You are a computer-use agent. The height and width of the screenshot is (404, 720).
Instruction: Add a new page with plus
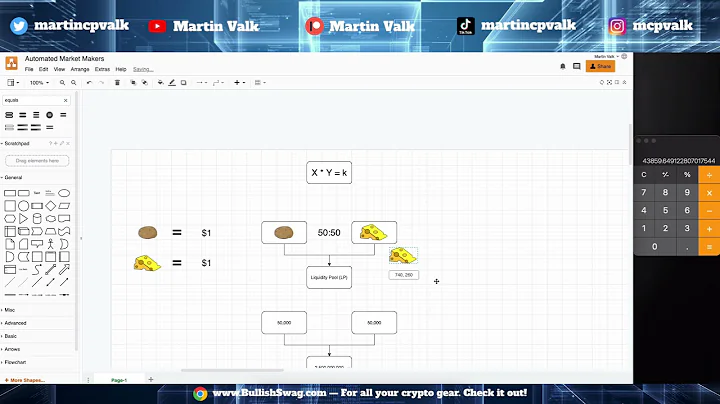[x=151, y=379]
